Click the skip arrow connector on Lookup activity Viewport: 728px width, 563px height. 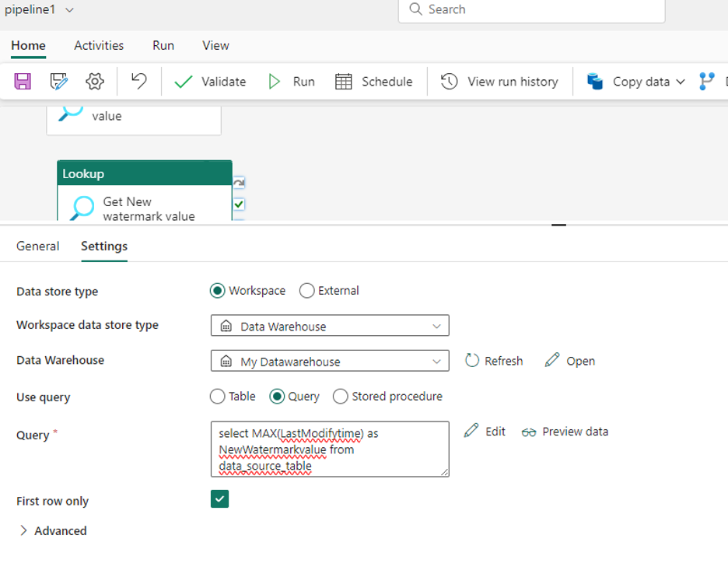(x=239, y=183)
